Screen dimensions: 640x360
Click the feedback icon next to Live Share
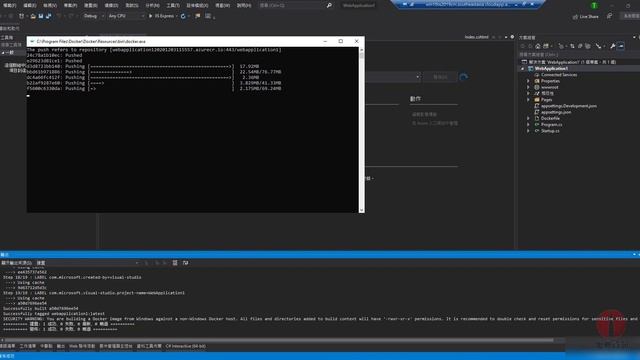click(609, 16)
